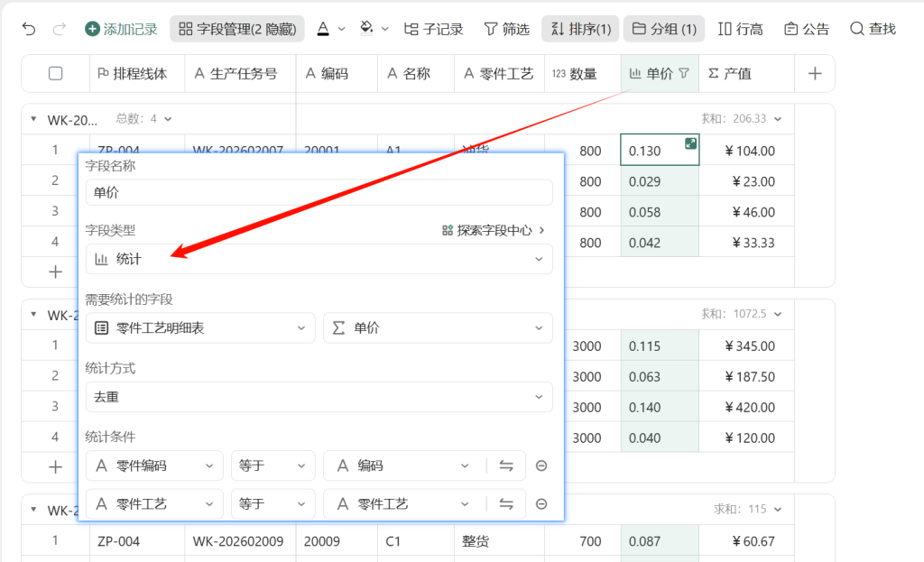Open 字段管理(2 隐藏) field manager
The width and height of the screenshot is (924, 562).
click(237, 29)
